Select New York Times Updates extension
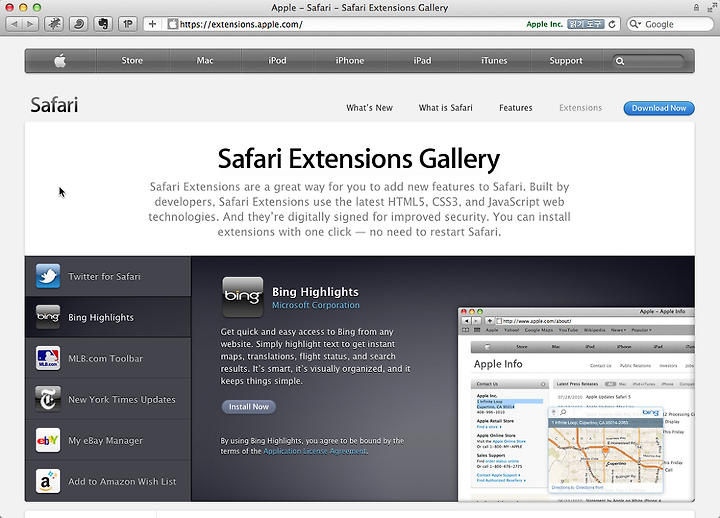Image resolution: width=720 pixels, height=518 pixels. click(108, 399)
